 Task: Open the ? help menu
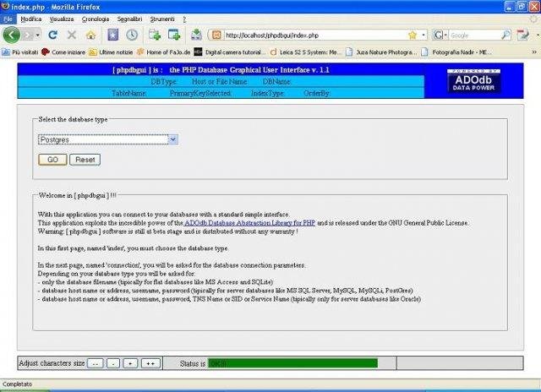tap(184, 19)
